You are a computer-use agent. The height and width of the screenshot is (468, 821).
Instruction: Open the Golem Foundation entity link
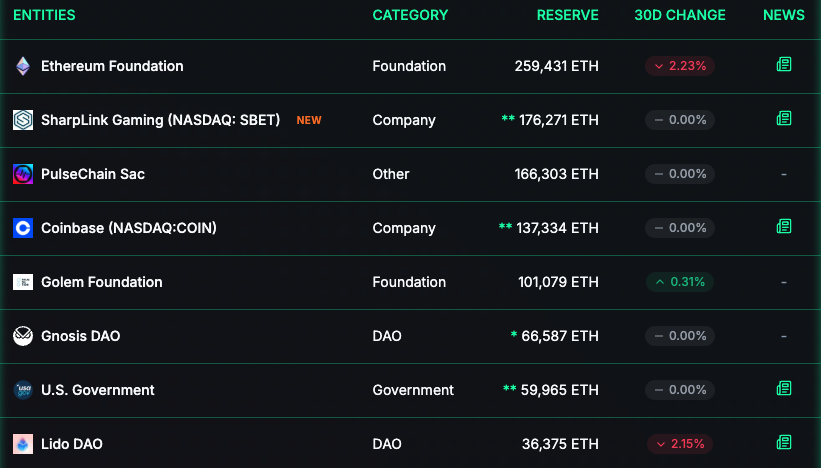click(101, 282)
